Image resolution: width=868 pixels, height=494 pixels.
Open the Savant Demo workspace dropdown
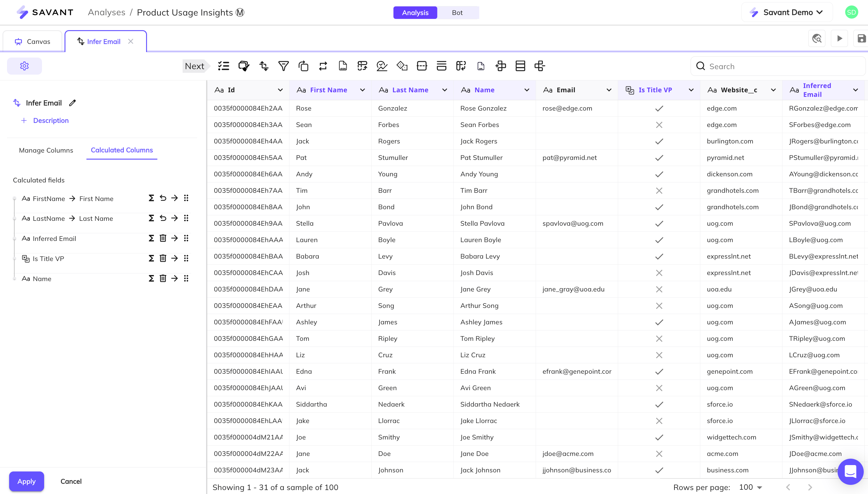point(787,12)
